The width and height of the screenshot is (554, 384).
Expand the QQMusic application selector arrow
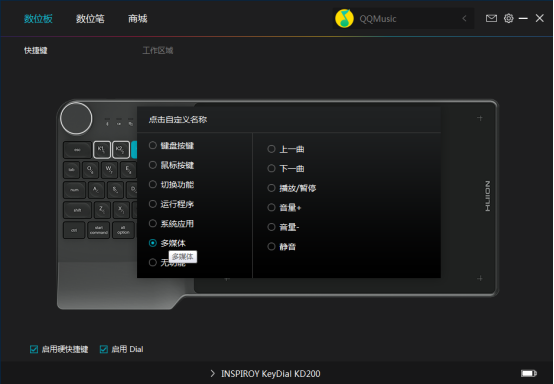pos(464,18)
